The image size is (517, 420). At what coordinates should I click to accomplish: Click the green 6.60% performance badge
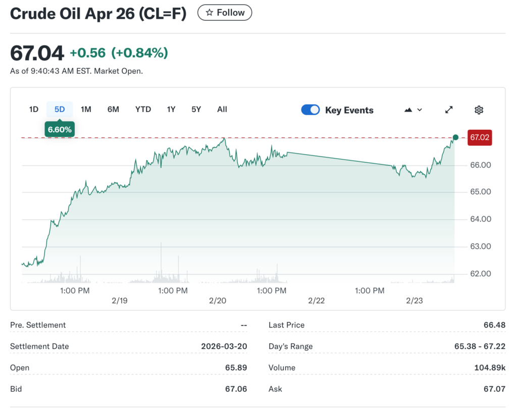(x=59, y=129)
